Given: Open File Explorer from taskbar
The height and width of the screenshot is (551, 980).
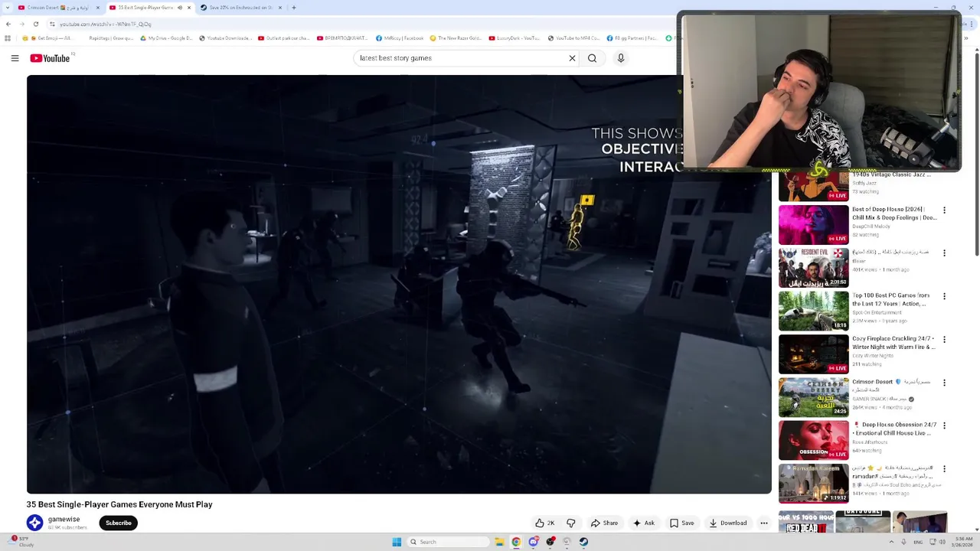Looking at the screenshot, I should (x=499, y=542).
